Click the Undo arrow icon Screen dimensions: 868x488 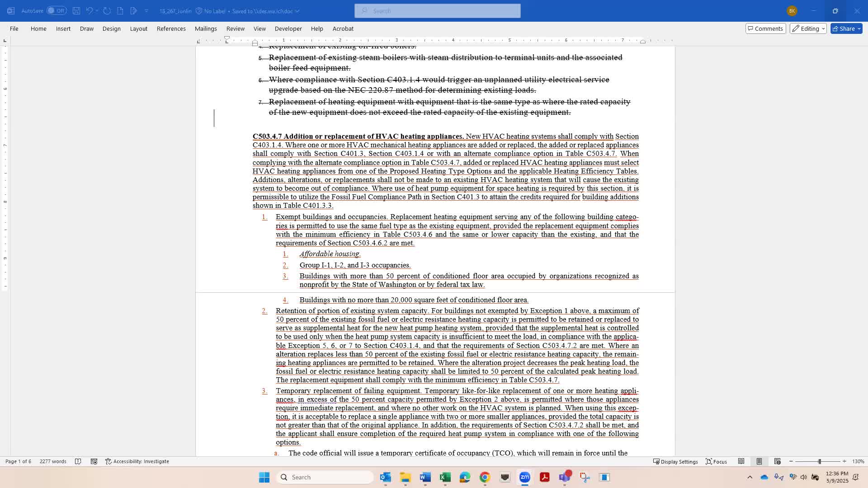90,11
